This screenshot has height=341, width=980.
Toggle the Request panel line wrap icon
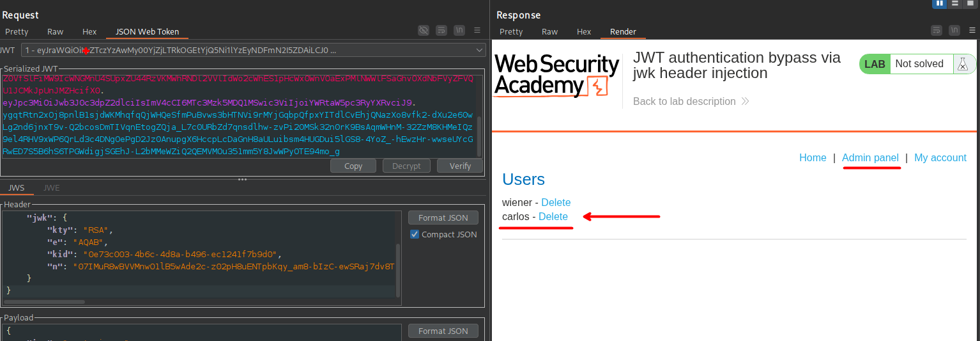(x=441, y=30)
